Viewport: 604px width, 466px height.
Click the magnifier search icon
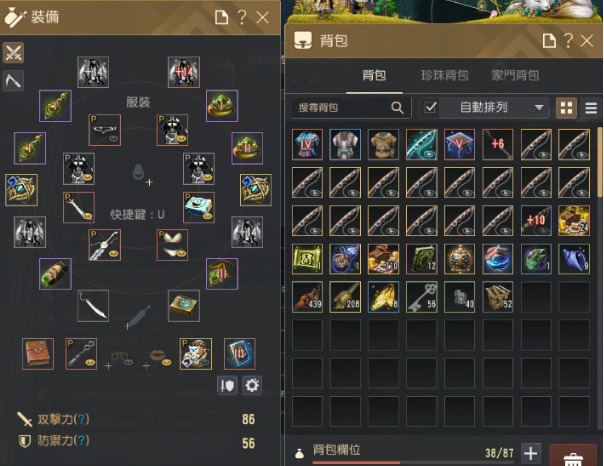(397, 107)
